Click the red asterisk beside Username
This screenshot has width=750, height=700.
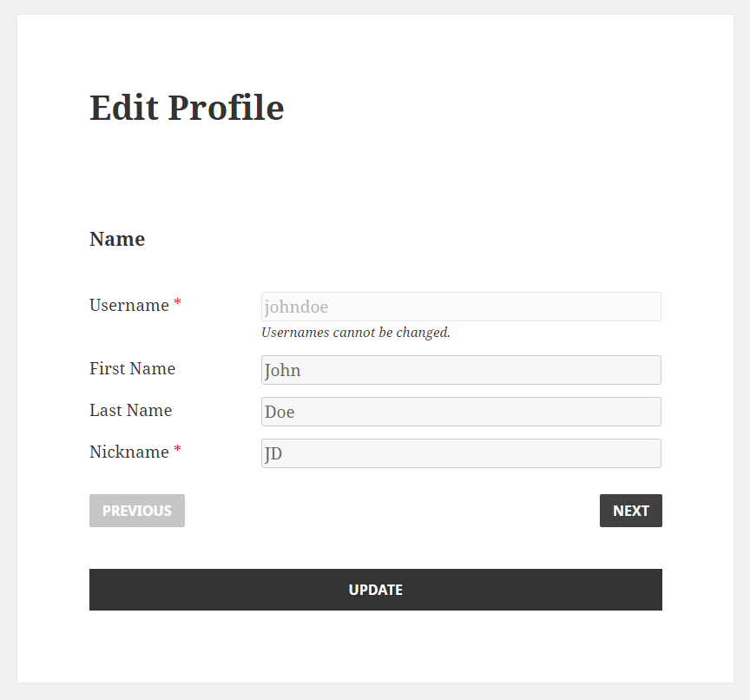178,303
